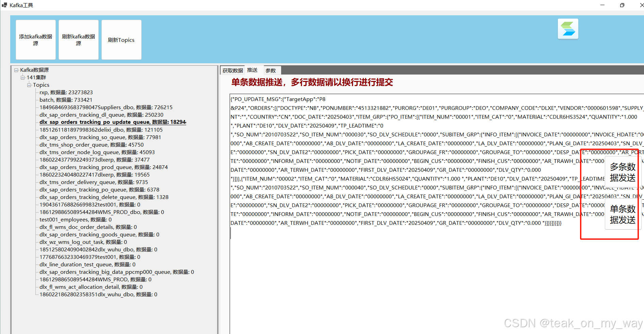Select topic dlx_tms_order_node_log_queue
This screenshot has width=644, height=334.
(x=97, y=152)
